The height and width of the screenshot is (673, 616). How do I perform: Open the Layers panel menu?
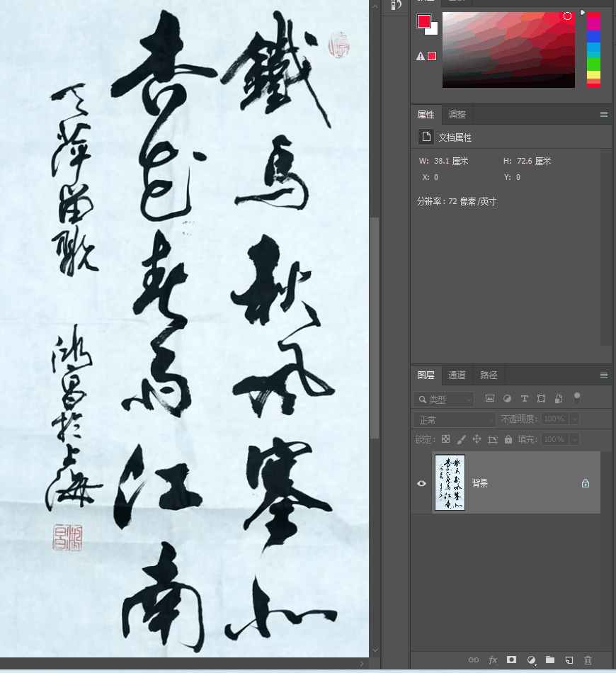pos(604,375)
